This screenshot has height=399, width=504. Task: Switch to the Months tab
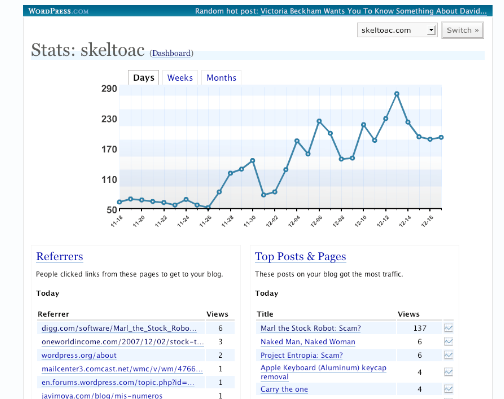coord(221,78)
